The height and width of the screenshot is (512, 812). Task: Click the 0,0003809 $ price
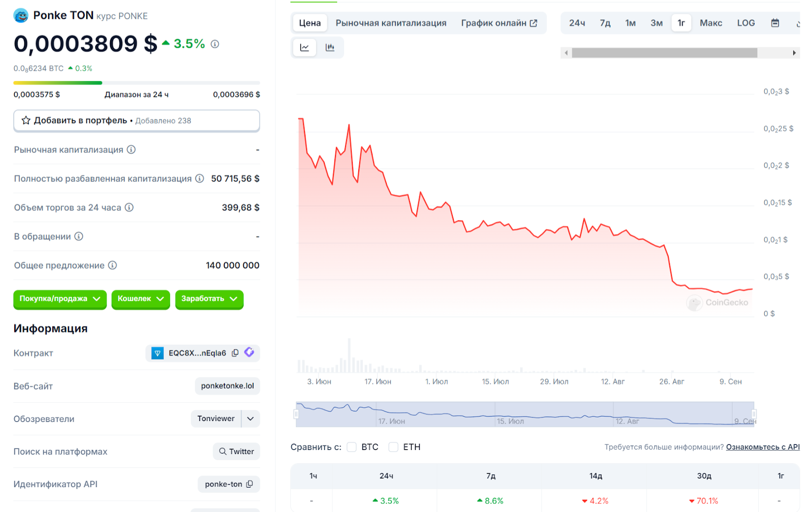[85, 44]
